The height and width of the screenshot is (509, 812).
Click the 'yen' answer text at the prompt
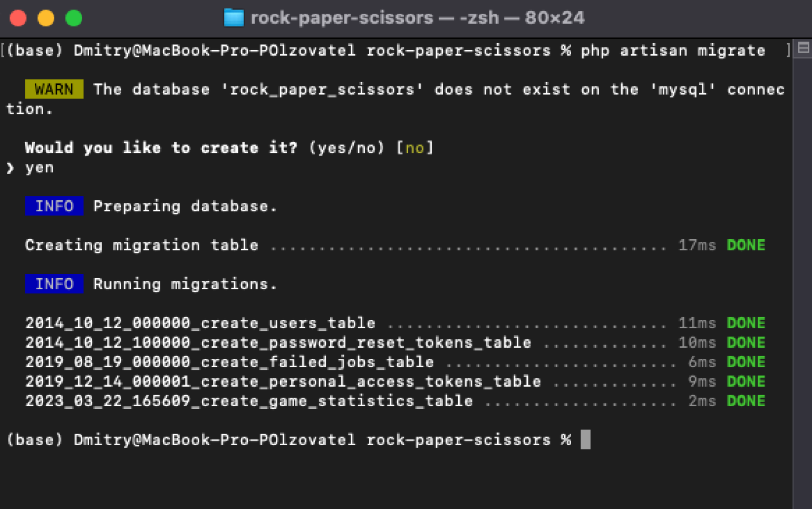coord(40,169)
